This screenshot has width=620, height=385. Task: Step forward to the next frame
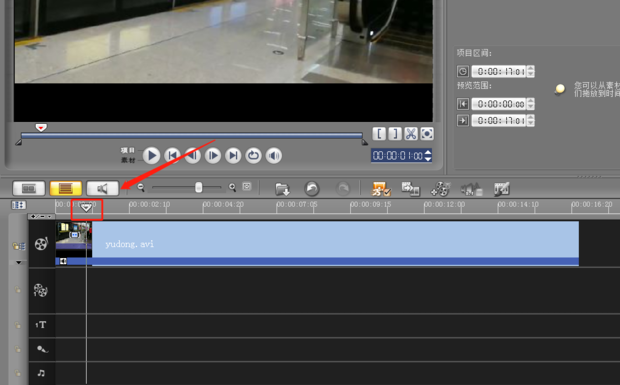213,155
